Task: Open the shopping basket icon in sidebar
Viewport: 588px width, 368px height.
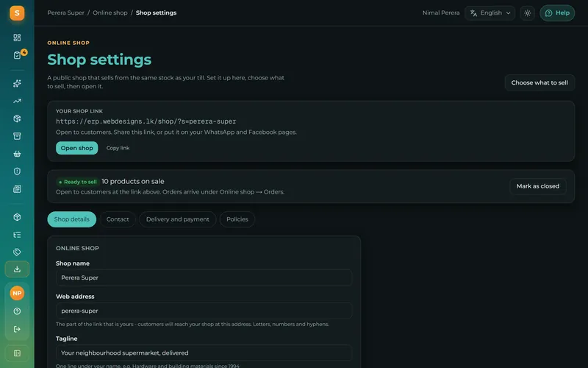Action: pos(17,154)
